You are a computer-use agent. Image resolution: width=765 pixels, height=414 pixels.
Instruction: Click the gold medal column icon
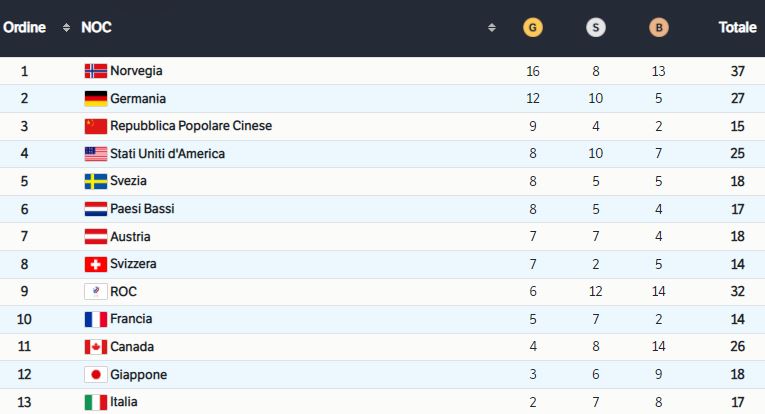click(533, 28)
